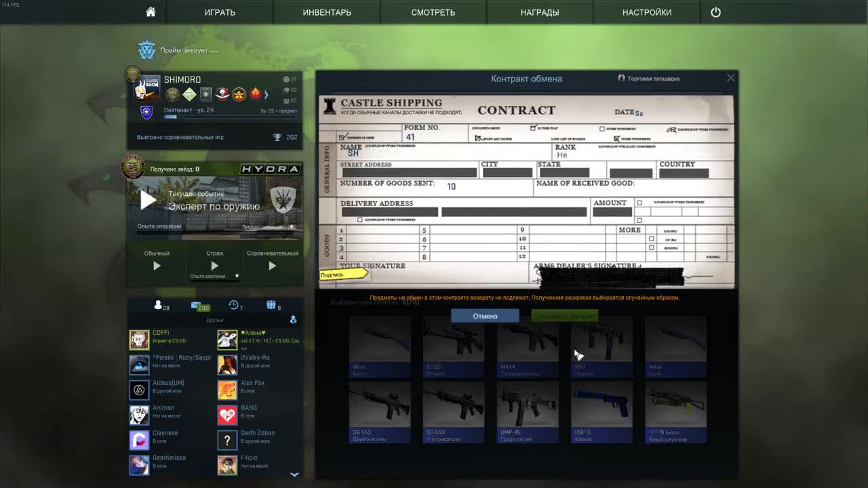
Task: Open Торговая площадка marketplace link
Action: tap(648, 78)
